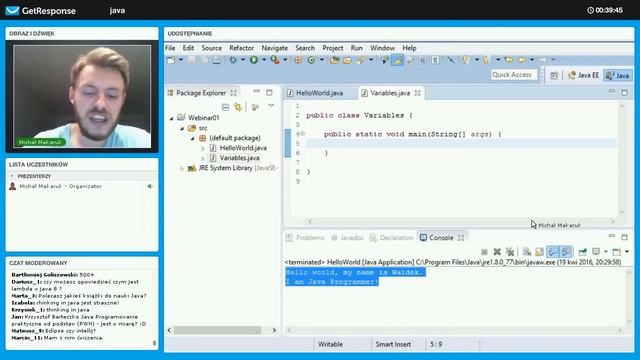Open Package Explorer View Menu triangle
Screen dimensions: 640x360
271,106
